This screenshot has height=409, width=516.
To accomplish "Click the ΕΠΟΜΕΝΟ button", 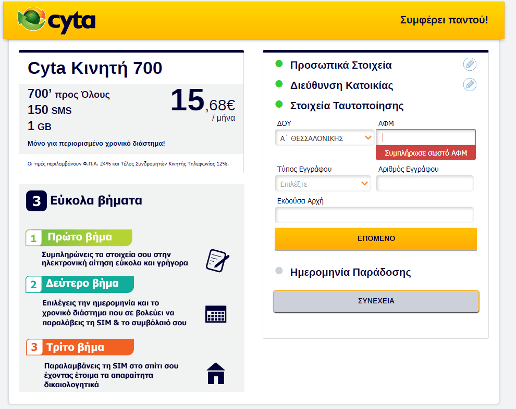I will [376, 239].
